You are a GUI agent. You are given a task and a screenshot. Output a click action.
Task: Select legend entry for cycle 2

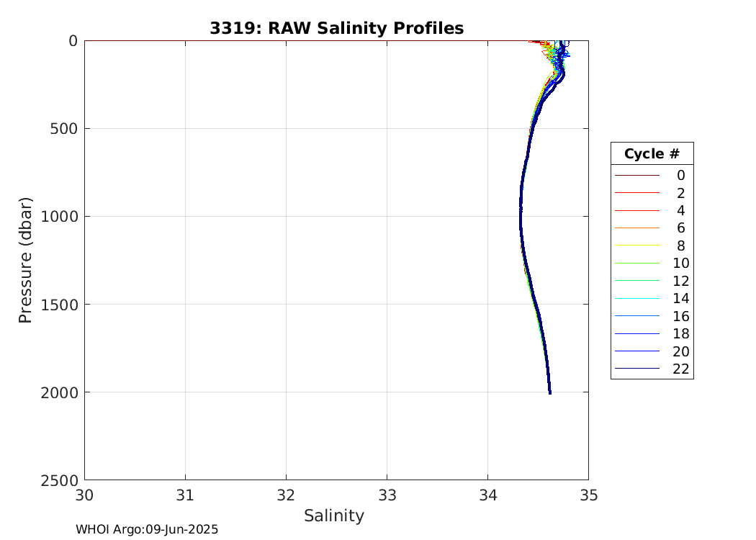click(x=652, y=193)
